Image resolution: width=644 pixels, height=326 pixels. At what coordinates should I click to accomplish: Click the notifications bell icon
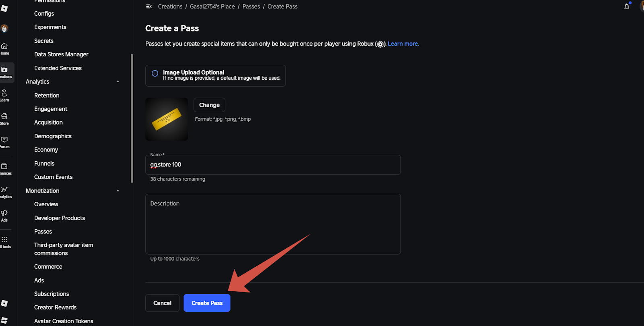pyautogui.click(x=626, y=6)
